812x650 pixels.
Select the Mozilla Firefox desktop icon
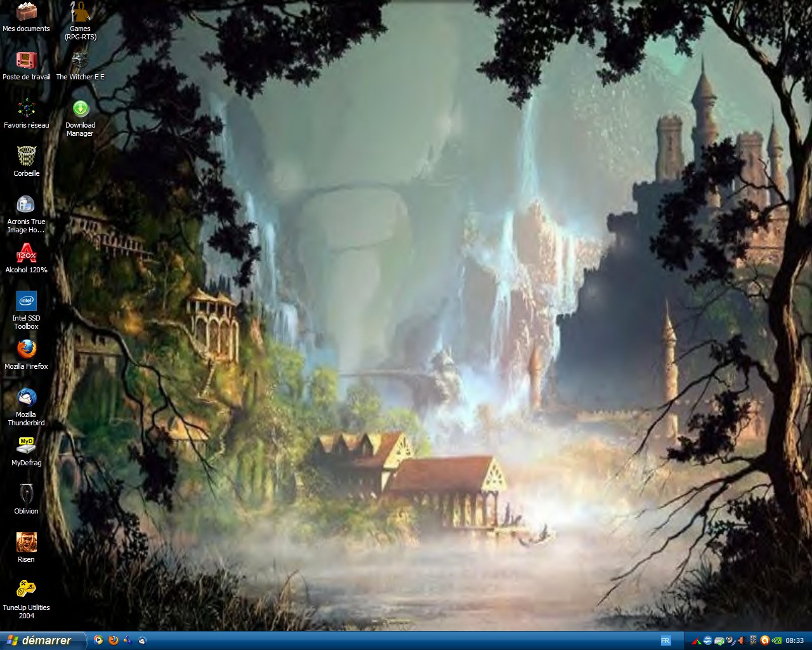pos(26,355)
